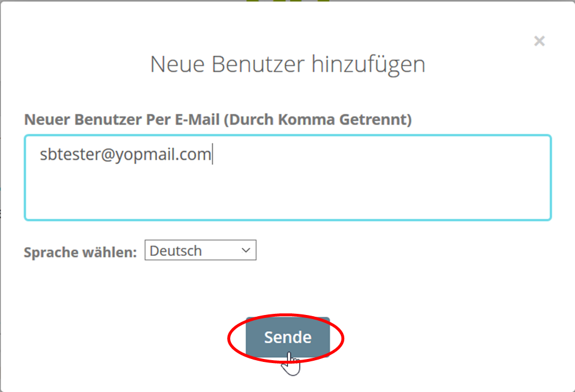The height and width of the screenshot is (392, 575).
Task: Click the 'sbtester' part of the address
Action: [70, 154]
